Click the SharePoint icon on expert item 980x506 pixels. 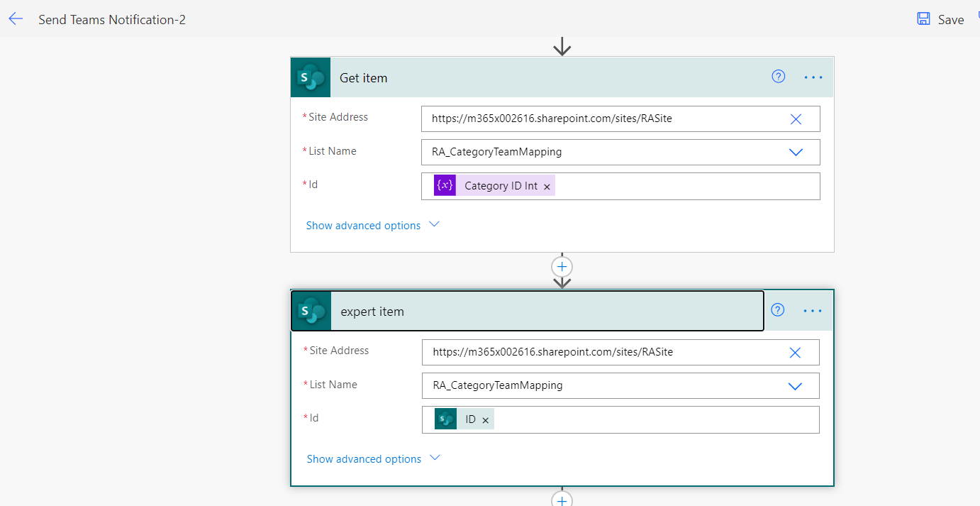[x=311, y=311]
